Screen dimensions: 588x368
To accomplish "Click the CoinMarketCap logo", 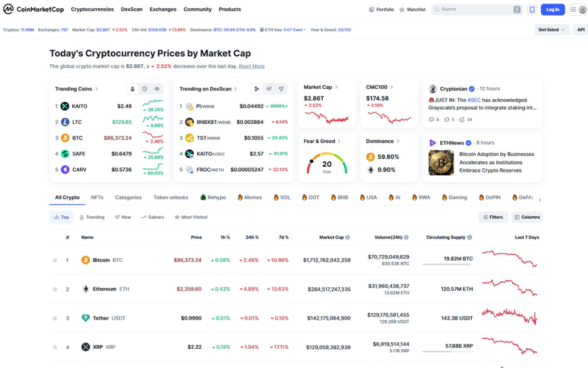I will 34,10.
